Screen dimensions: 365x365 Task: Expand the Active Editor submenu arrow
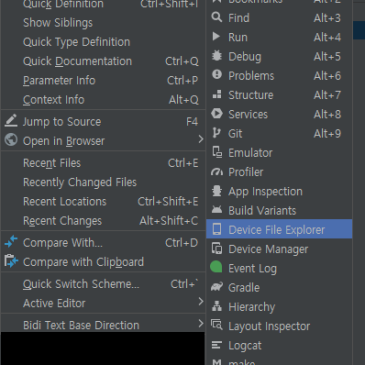point(200,302)
